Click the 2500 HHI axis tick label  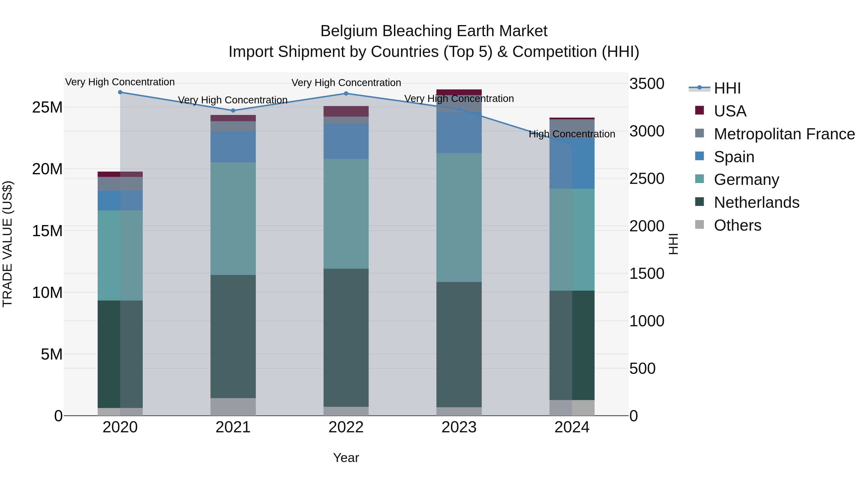(647, 179)
